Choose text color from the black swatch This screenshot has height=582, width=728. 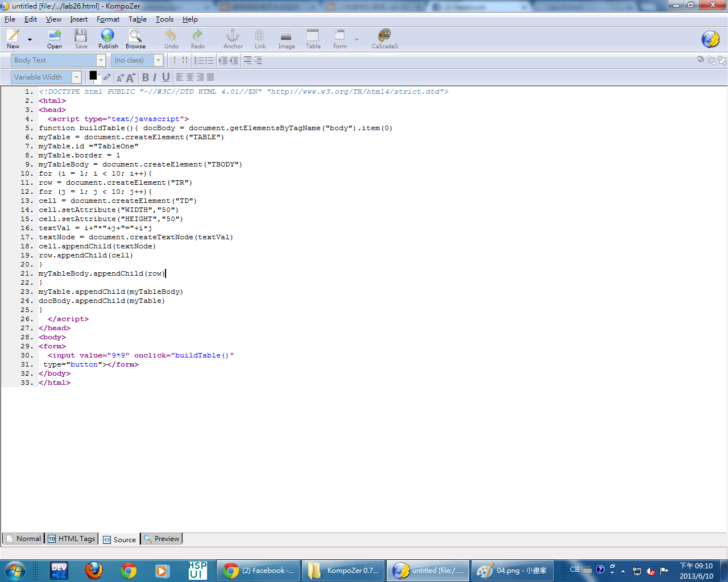click(93, 76)
